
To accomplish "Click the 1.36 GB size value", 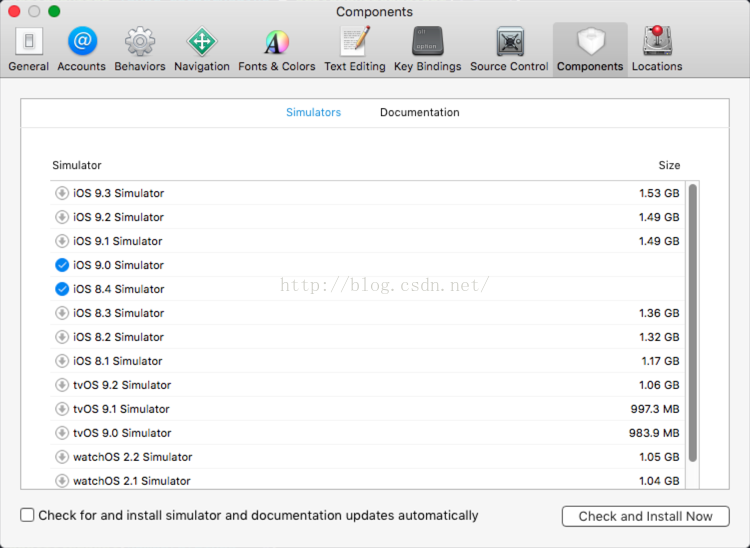I will 659,313.
